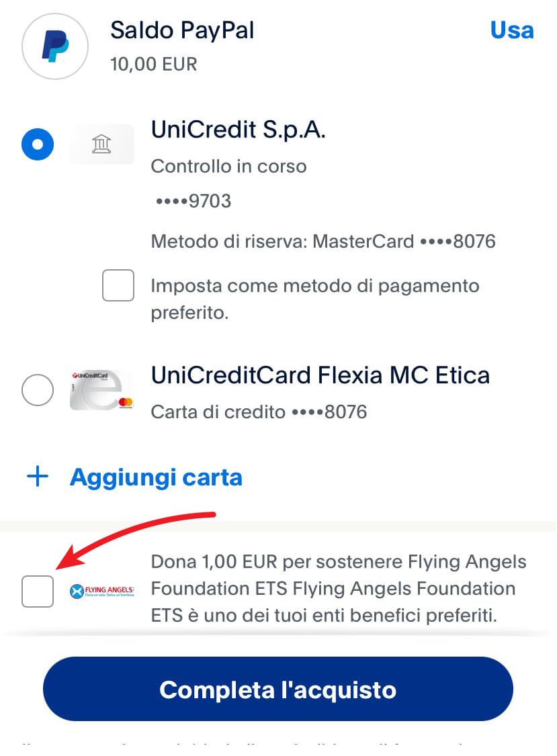This screenshot has height=756, width=557.
Task: Click the 10,00 EUR balance amount
Action: pyautogui.click(x=154, y=64)
